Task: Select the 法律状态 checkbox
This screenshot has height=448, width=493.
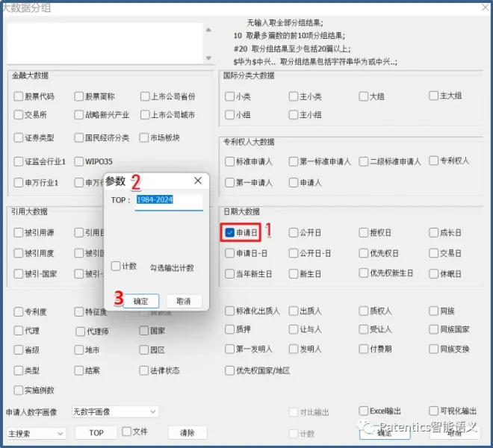Action: click(x=144, y=370)
